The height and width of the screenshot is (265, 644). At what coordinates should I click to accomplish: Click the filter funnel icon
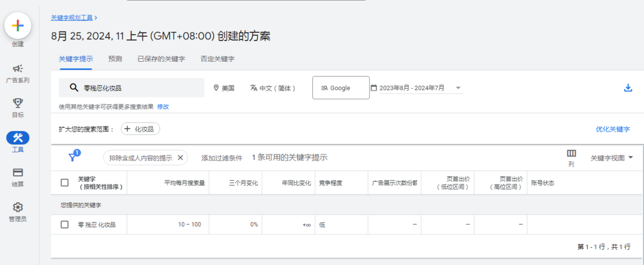point(72,157)
